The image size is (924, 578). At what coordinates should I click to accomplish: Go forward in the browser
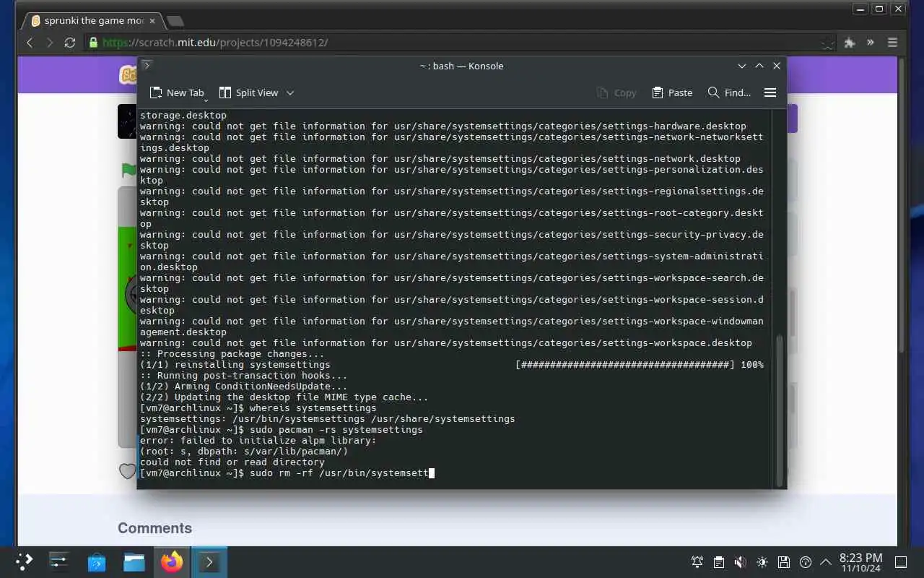coord(50,43)
